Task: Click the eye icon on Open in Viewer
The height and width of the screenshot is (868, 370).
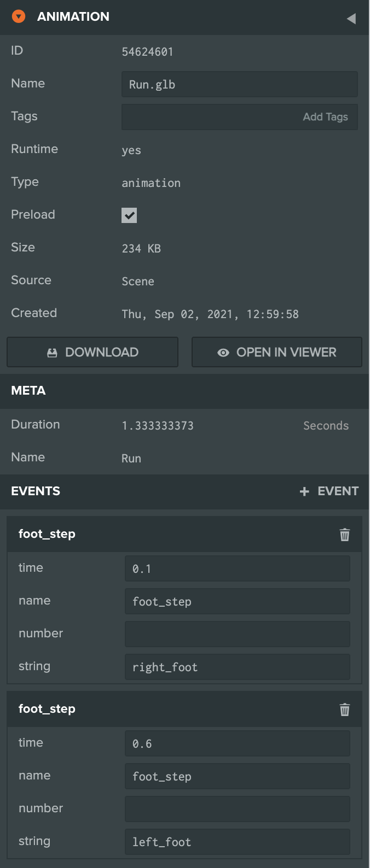Action: click(222, 352)
